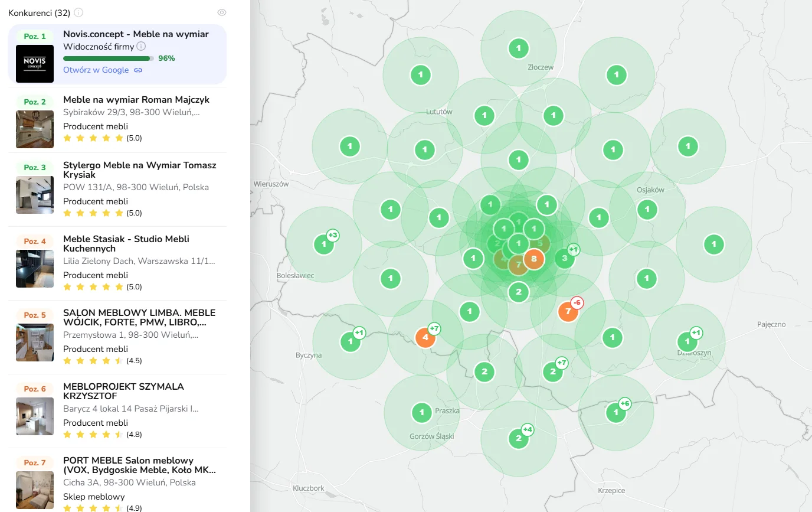Click the Krzepice town label on map

point(611,490)
